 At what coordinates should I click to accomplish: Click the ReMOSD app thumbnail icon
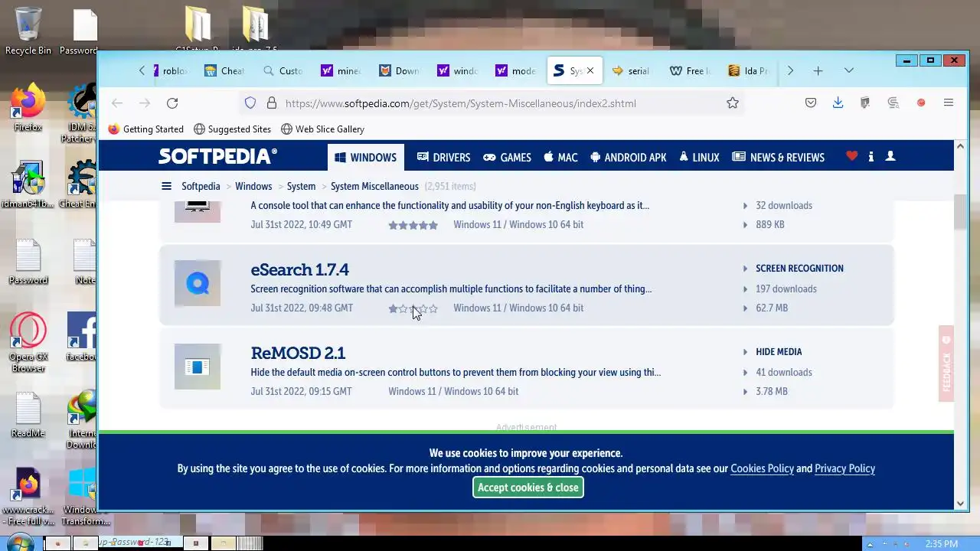click(198, 367)
